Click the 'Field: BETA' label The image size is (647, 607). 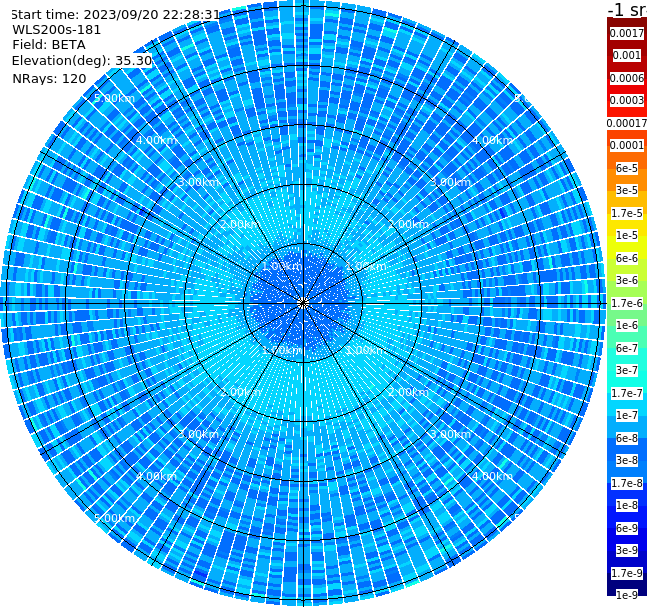(49, 45)
